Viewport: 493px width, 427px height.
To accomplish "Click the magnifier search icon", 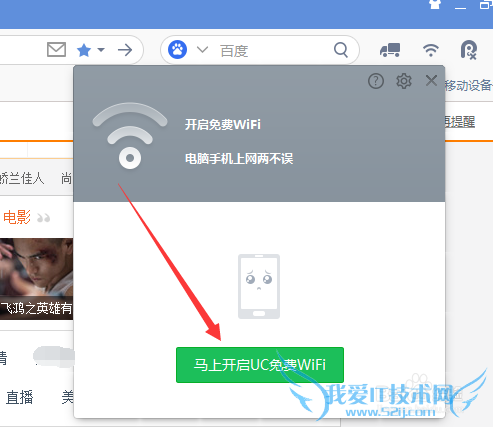I will click(341, 50).
